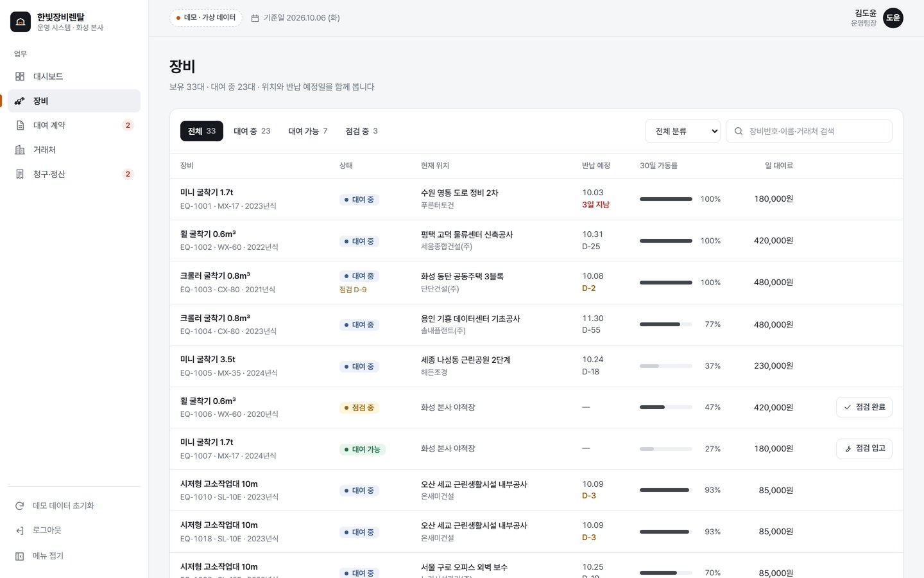The image size is (924, 578).
Task: Click 수원 영통 도로 정비 2차 location
Action: [459, 193]
